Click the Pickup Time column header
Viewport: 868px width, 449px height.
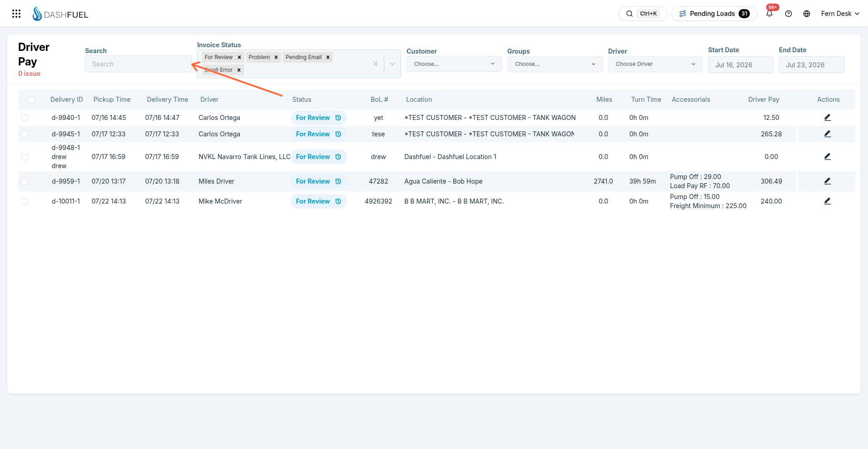click(x=112, y=100)
